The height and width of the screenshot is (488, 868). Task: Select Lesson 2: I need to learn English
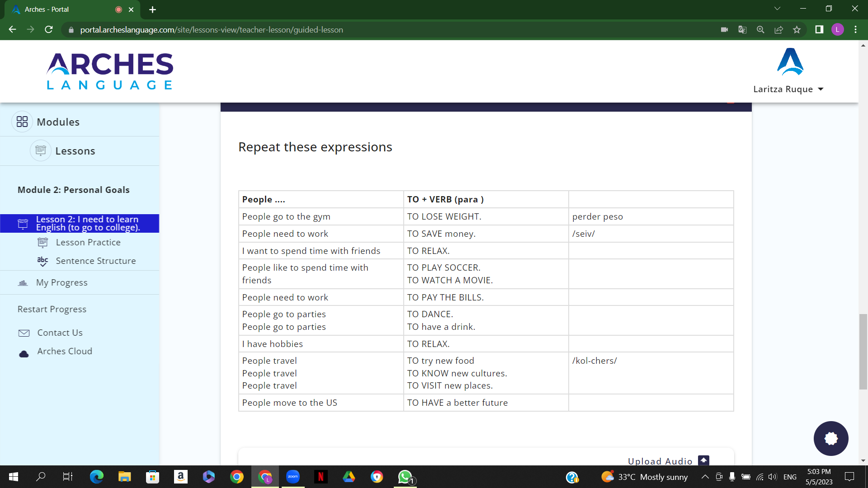pos(80,223)
